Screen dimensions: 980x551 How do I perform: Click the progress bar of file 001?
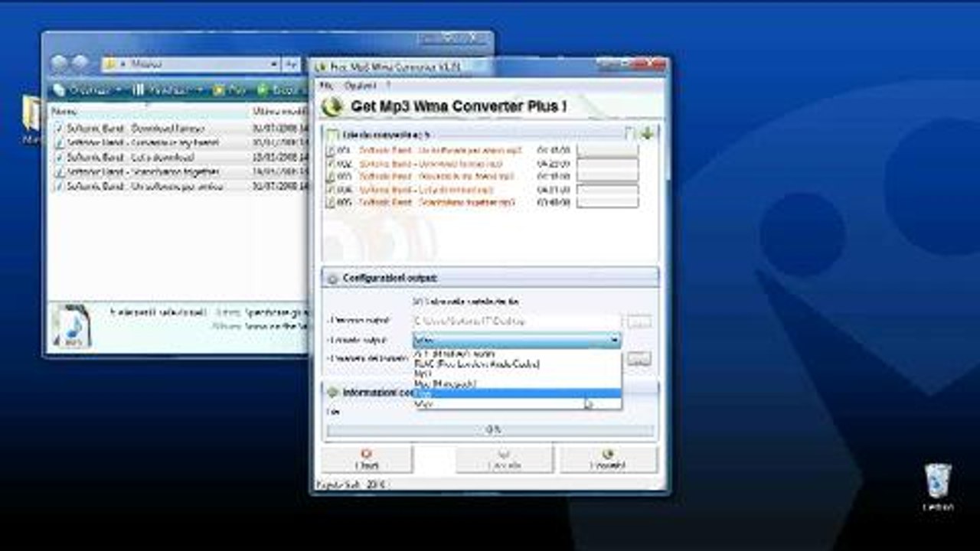(x=607, y=151)
